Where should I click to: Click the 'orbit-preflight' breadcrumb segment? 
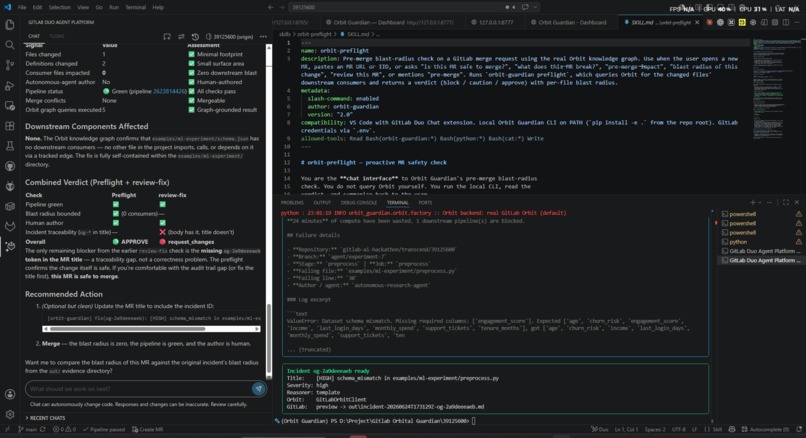click(314, 34)
